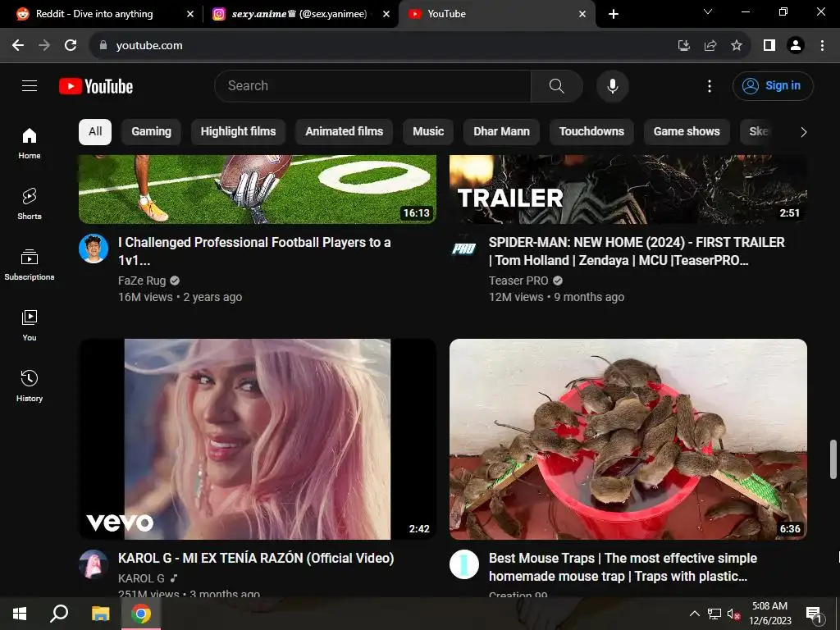
Task: Open Chrome's three-dot menu
Action: tap(822, 46)
